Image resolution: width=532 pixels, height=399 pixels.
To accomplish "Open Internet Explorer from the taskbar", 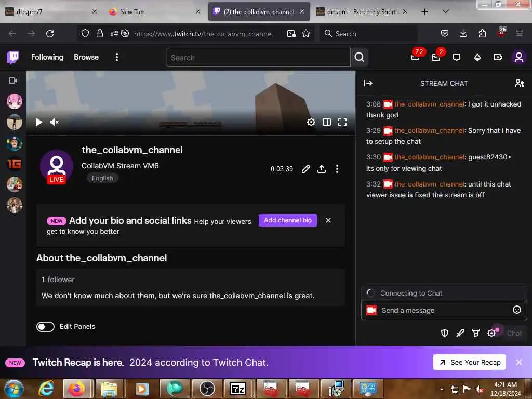I will pos(46,389).
